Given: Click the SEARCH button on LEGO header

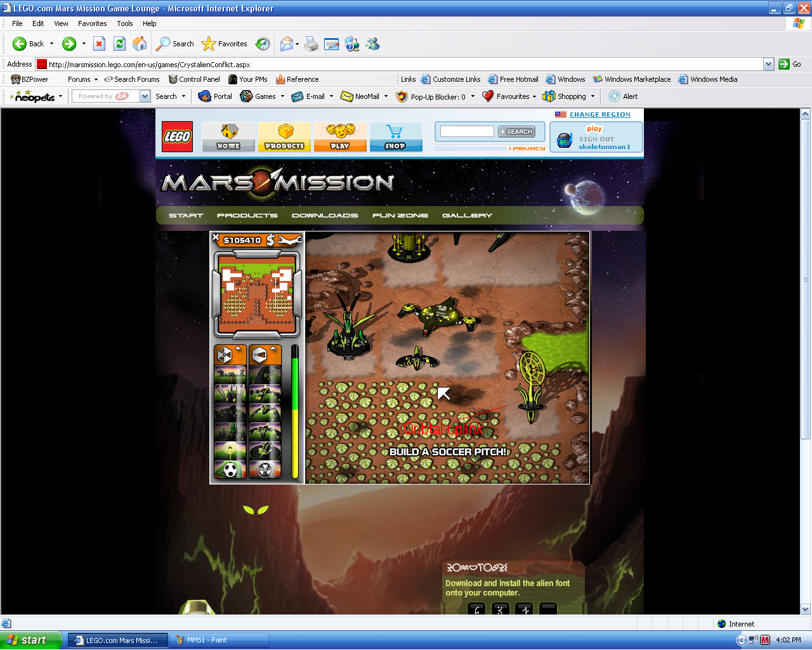Looking at the screenshot, I should pos(516,131).
